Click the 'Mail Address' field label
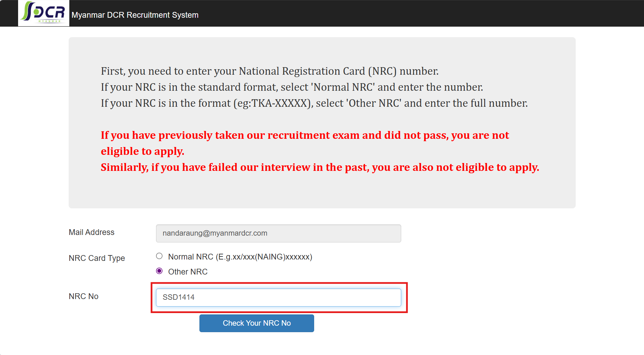Screen dimensions: 644x355 [x=92, y=232]
